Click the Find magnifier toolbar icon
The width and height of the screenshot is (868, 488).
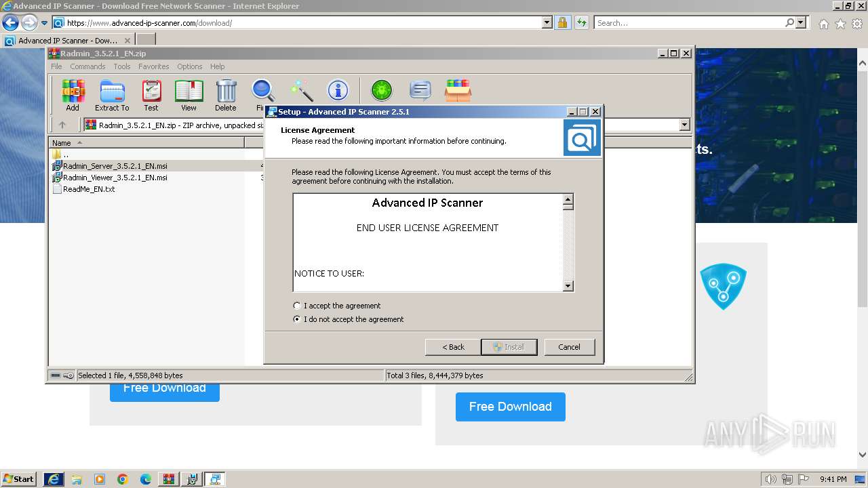tap(262, 95)
